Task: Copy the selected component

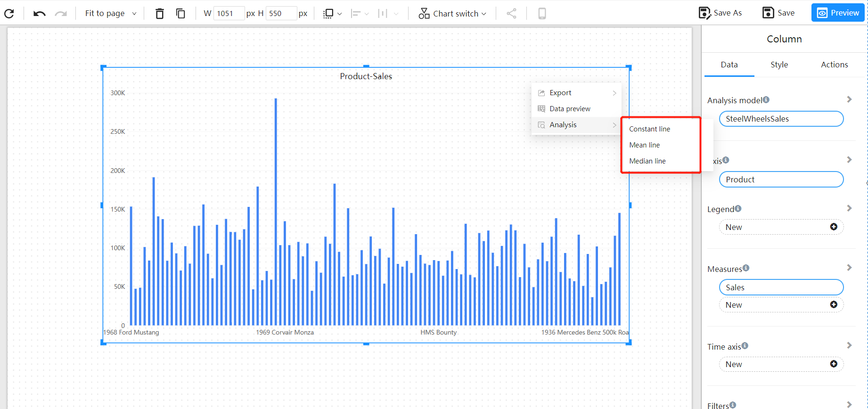Action: coord(180,13)
